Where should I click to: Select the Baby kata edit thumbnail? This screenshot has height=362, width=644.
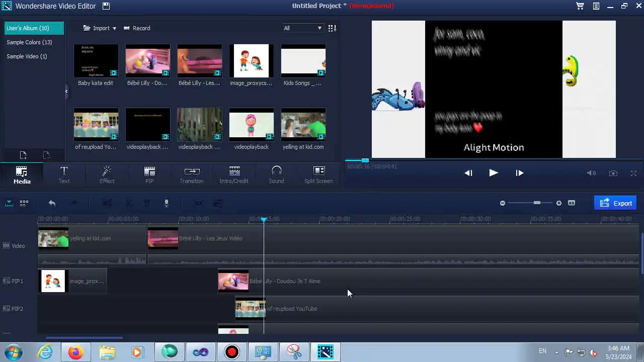tap(96, 61)
